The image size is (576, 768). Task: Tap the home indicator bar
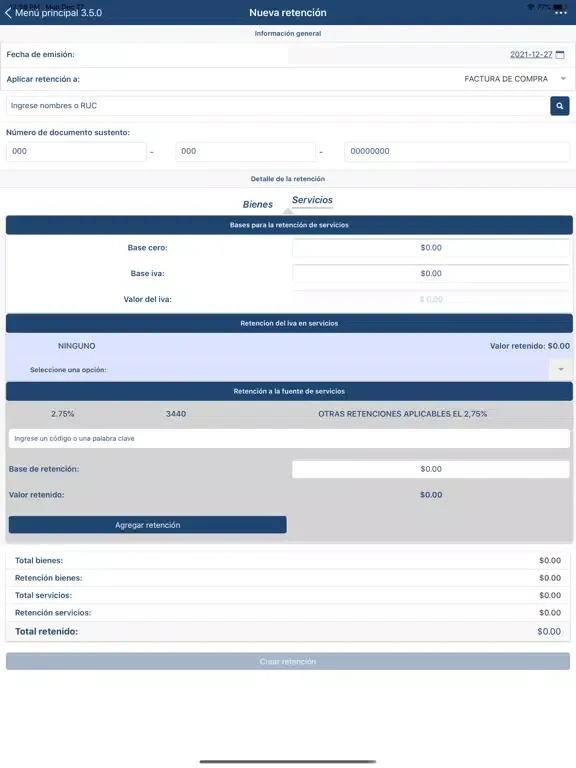[x=288, y=762]
